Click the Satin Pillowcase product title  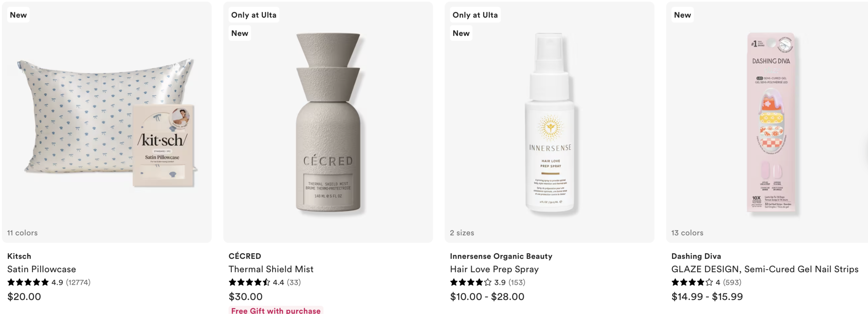tap(42, 269)
